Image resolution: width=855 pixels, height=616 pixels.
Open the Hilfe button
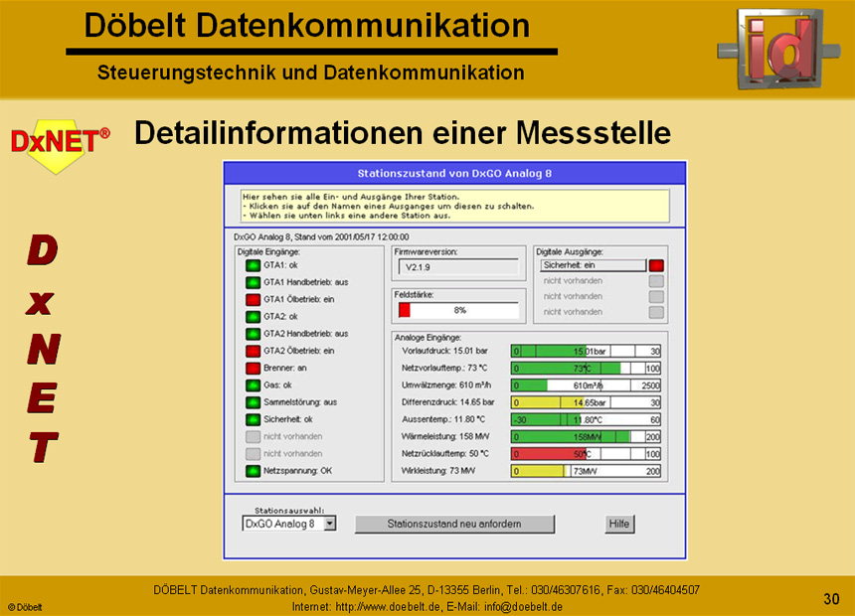(x=619, y=524)
